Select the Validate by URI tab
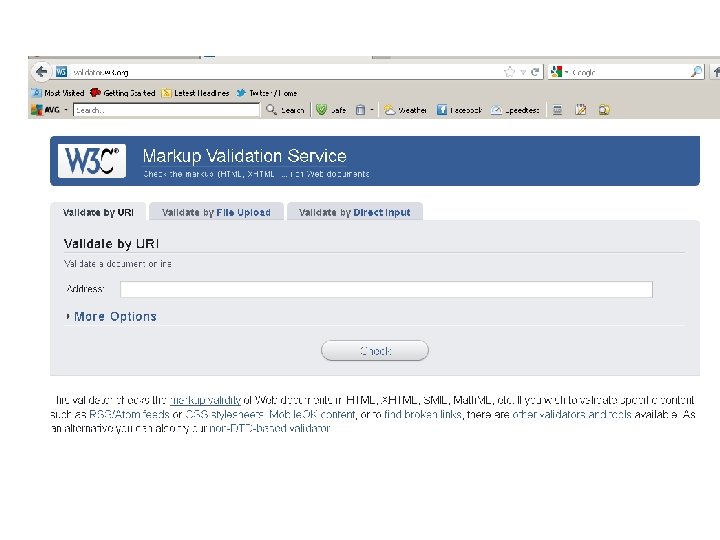 pos(98,212)
